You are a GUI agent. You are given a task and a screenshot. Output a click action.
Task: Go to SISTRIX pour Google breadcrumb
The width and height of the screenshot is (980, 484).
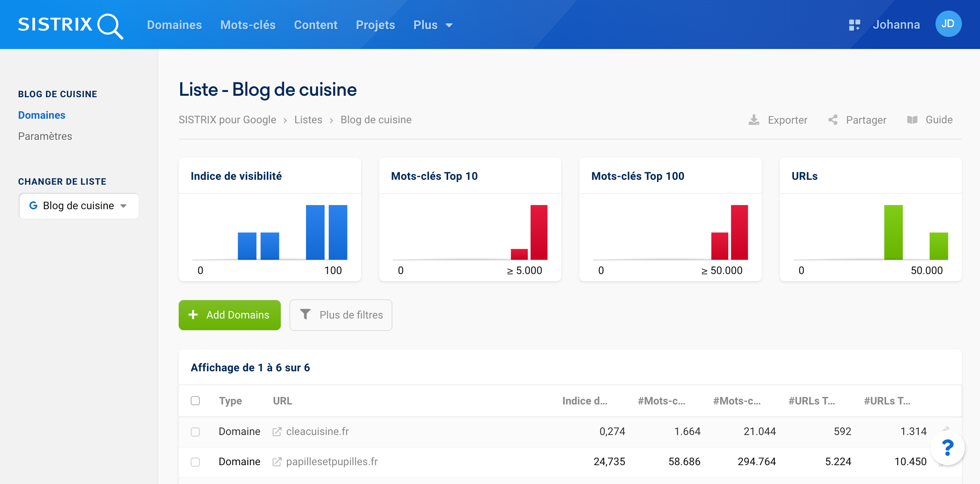(x=227, y=120)
